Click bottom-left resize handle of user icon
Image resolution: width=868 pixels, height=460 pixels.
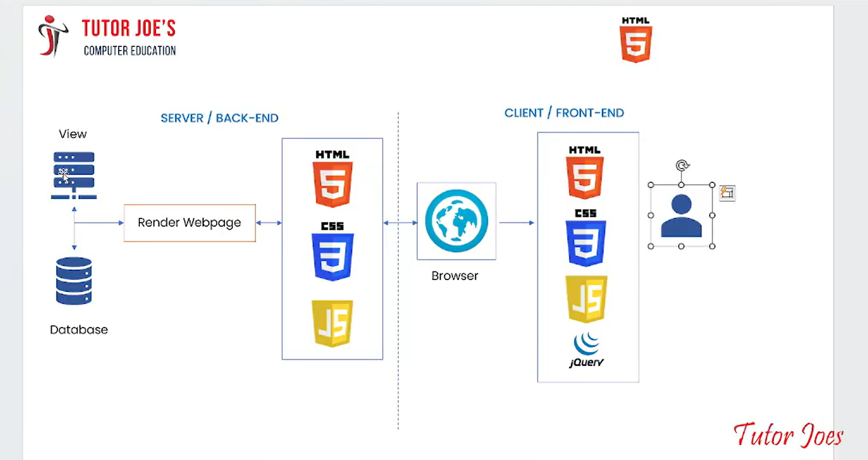(651, 246)
